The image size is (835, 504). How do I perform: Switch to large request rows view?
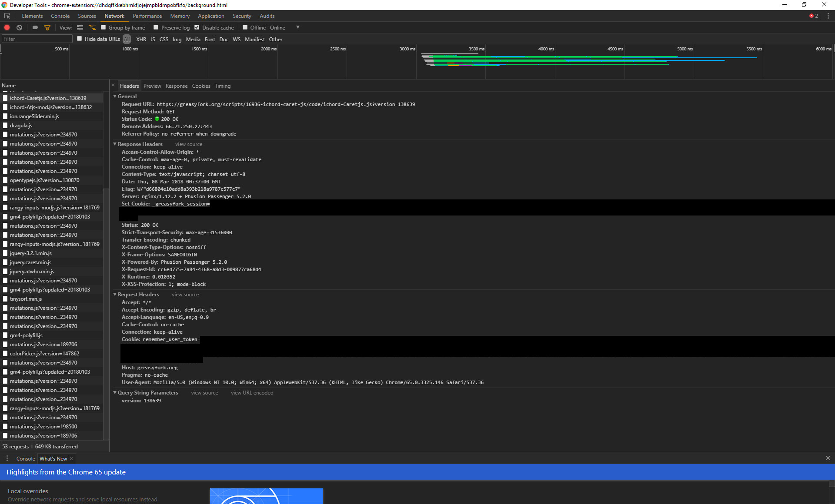pos(80,27)
